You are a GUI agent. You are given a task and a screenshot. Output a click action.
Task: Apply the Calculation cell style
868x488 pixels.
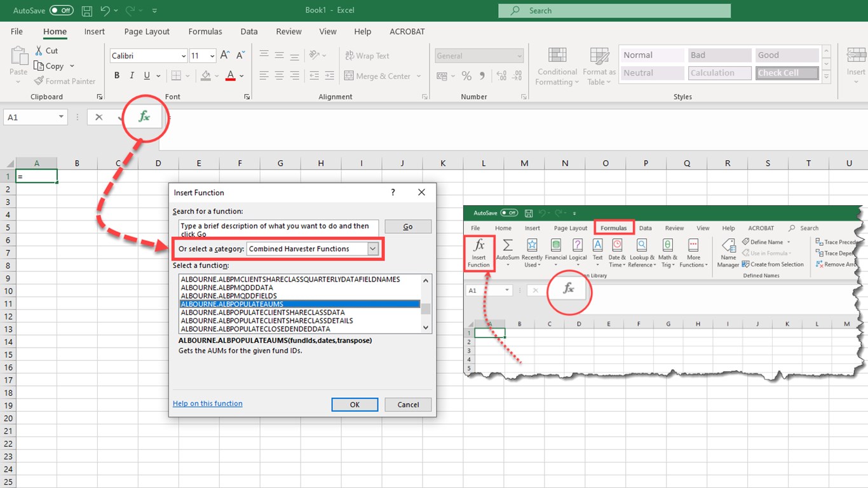[x=720, y=73]
